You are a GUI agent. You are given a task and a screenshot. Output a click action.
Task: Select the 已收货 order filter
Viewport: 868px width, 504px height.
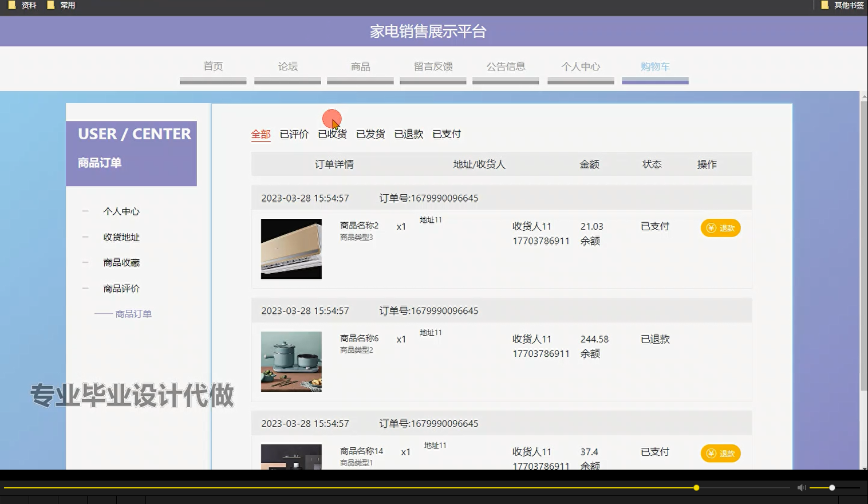(x=332, y=134)
